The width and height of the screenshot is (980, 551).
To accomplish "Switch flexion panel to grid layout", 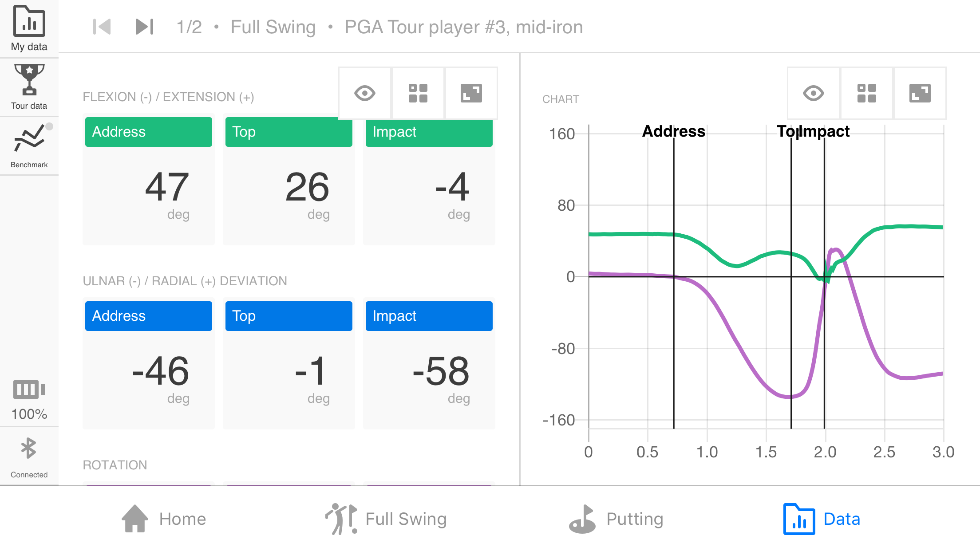I will [x=418, y=93].
